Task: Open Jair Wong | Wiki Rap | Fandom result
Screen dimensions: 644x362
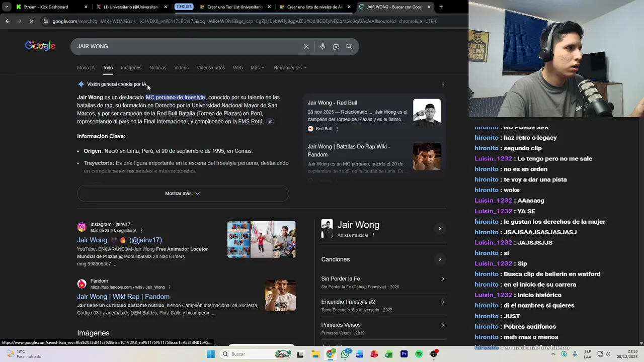Action: [x=123, y=297]
